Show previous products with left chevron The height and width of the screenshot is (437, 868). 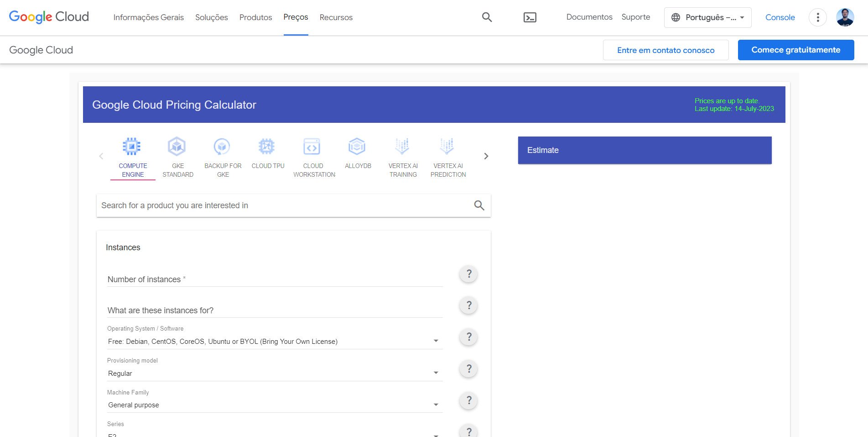[x=101, y=156]
